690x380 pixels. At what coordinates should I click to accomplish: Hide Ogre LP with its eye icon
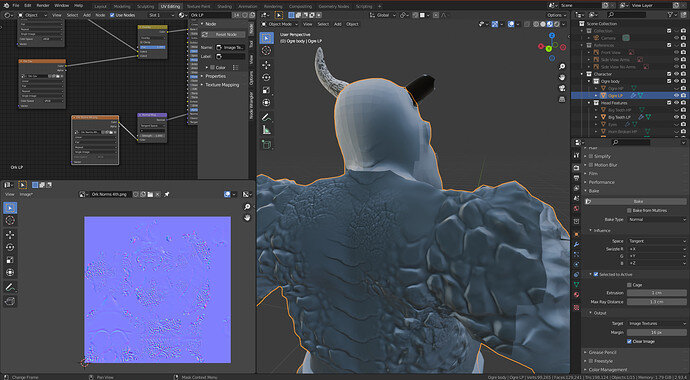(676, 95)
